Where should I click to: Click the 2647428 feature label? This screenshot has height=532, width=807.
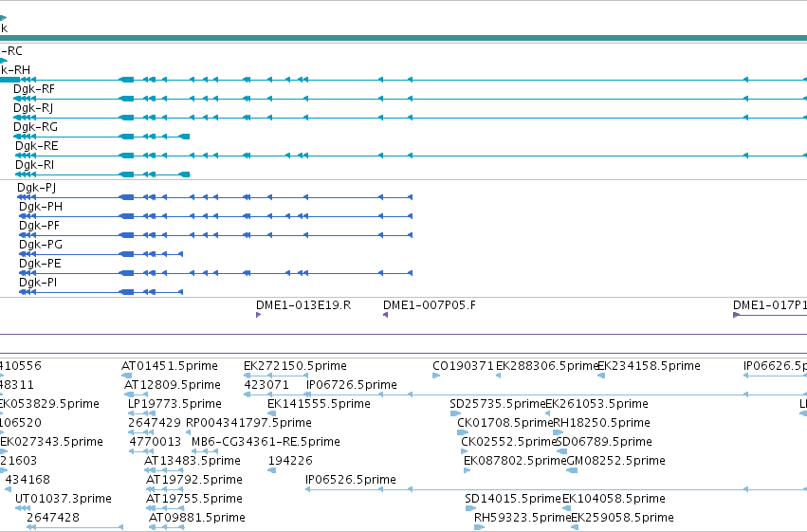click(x=53, y=518)
